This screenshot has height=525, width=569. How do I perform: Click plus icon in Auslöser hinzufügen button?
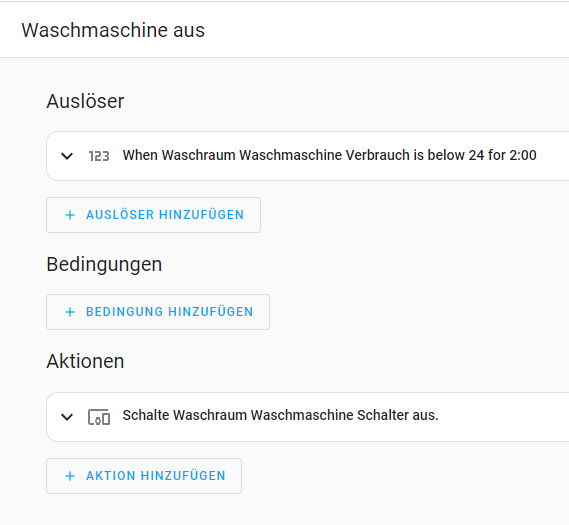click(x=70, y=215)
